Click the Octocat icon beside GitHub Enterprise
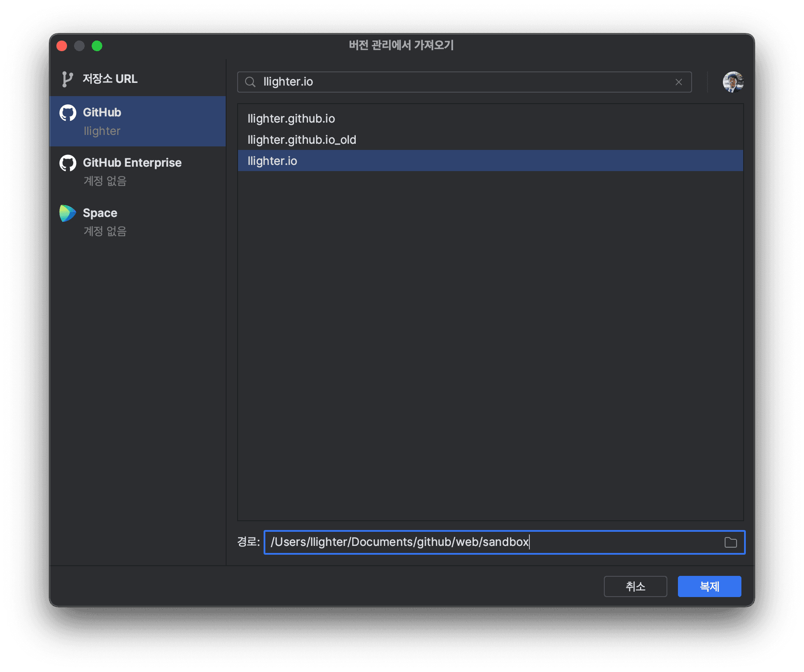The height and width of the screenshot is (672, 804). (x=68, y=163)
